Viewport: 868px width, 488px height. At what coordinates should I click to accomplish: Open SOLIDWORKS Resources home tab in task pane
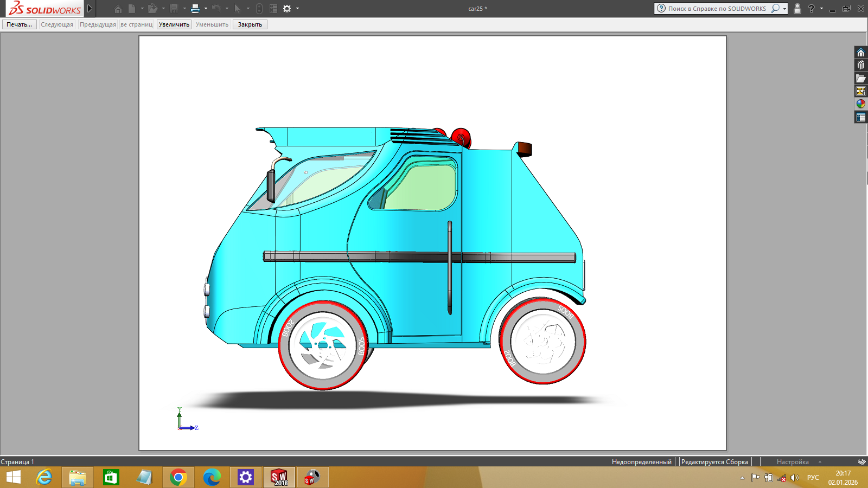point(861,53)
